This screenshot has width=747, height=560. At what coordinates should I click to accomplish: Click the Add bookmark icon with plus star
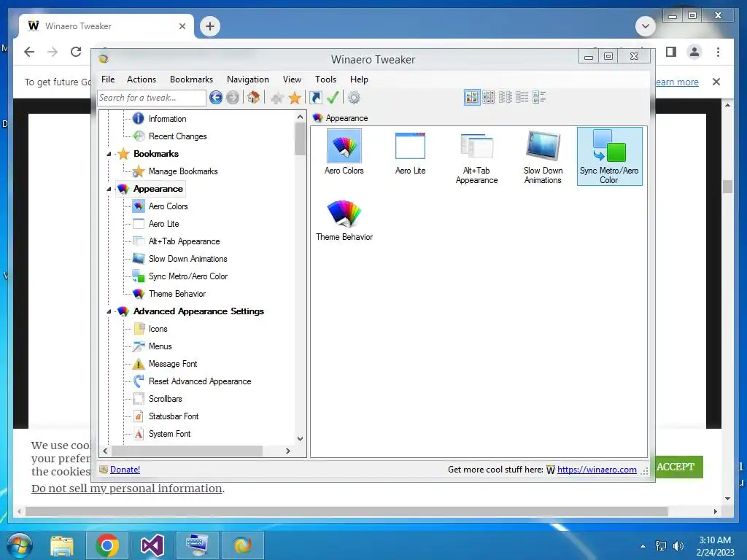click(276, 98)
